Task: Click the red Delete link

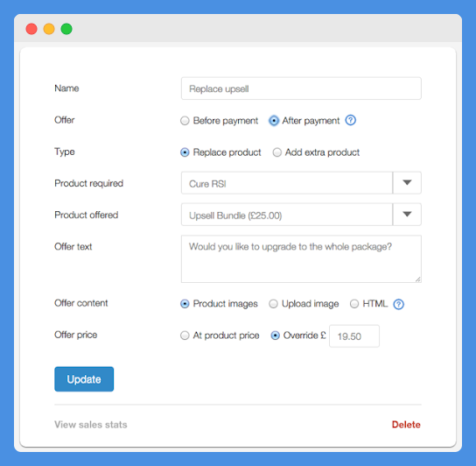Action: [406, 424]
